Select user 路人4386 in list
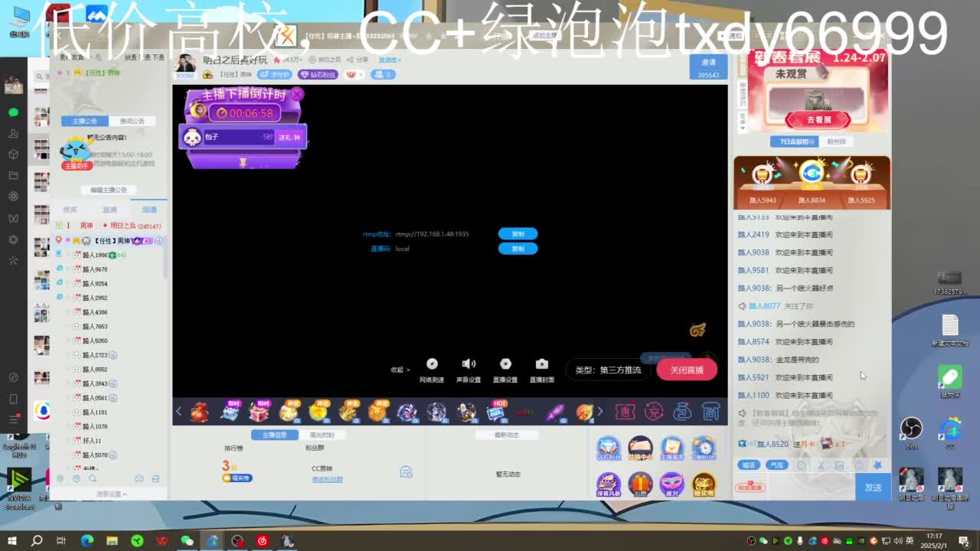 coord(95,312)
